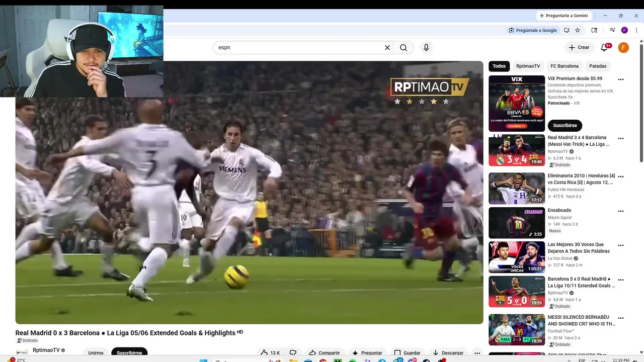The width and height of the screenshot is (644, 362).
Task: Open Chrome three-dot menu
Action: 636,30
